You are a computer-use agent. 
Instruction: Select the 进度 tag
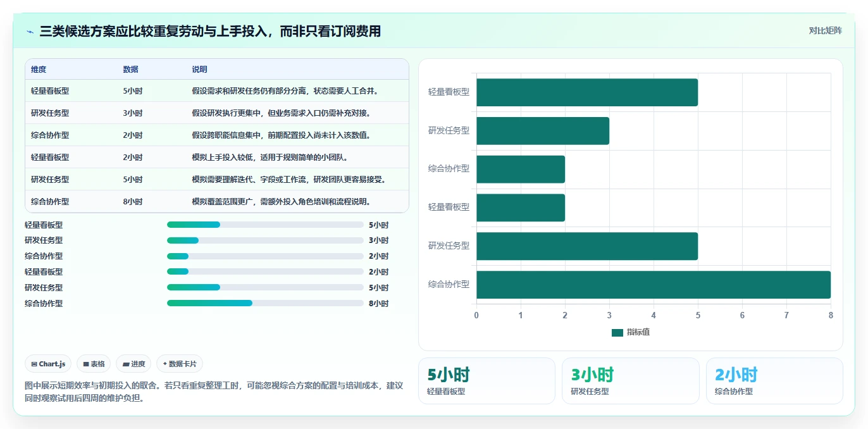[133, 364]
